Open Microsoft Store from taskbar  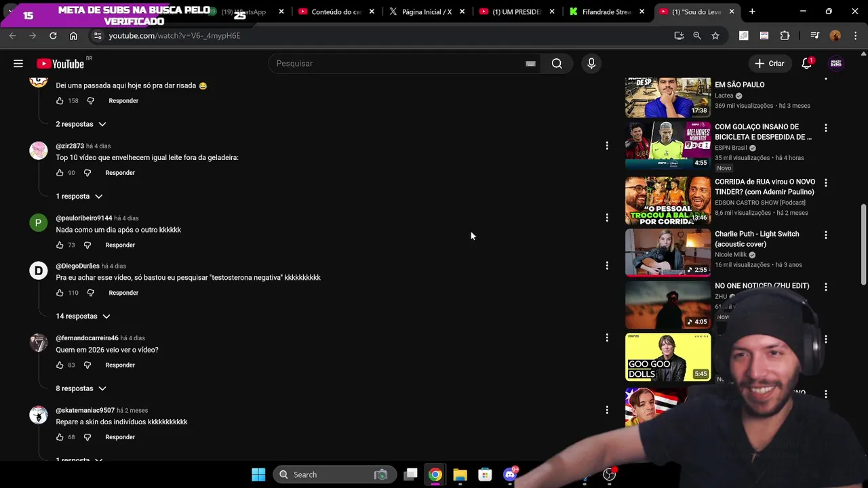(x=485, y=474)
